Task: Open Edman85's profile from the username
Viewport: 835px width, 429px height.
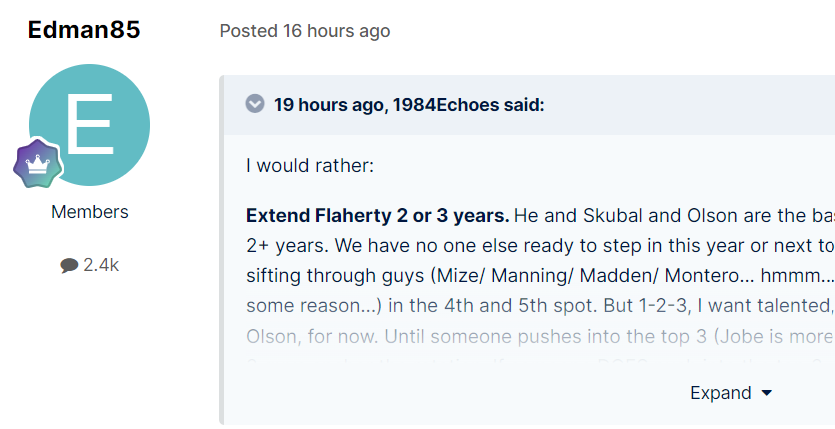Action: (84, 30)
